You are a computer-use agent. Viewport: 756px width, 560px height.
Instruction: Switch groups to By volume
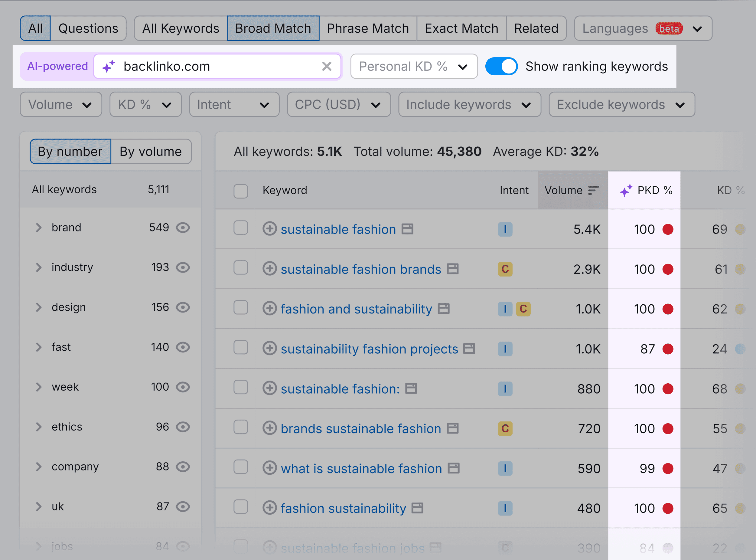point(151,152)
